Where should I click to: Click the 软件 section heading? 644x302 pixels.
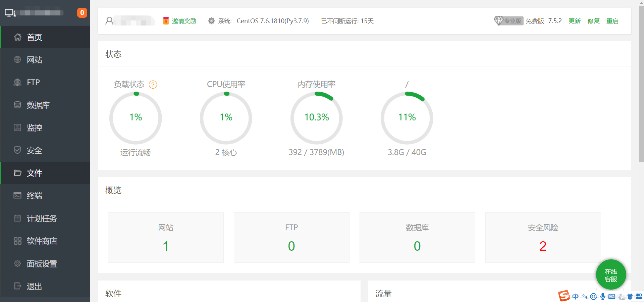113,293
